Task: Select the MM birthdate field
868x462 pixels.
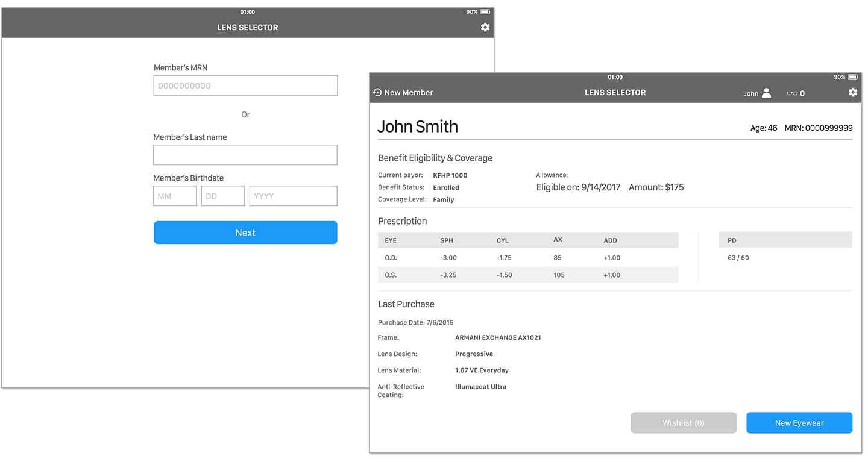Action: 175,196
